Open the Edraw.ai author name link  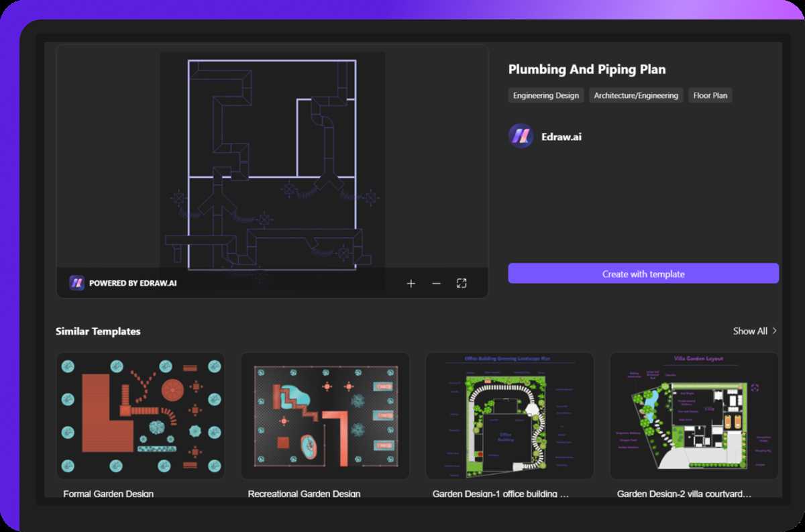pyautogui.click(x=561, y=137)
